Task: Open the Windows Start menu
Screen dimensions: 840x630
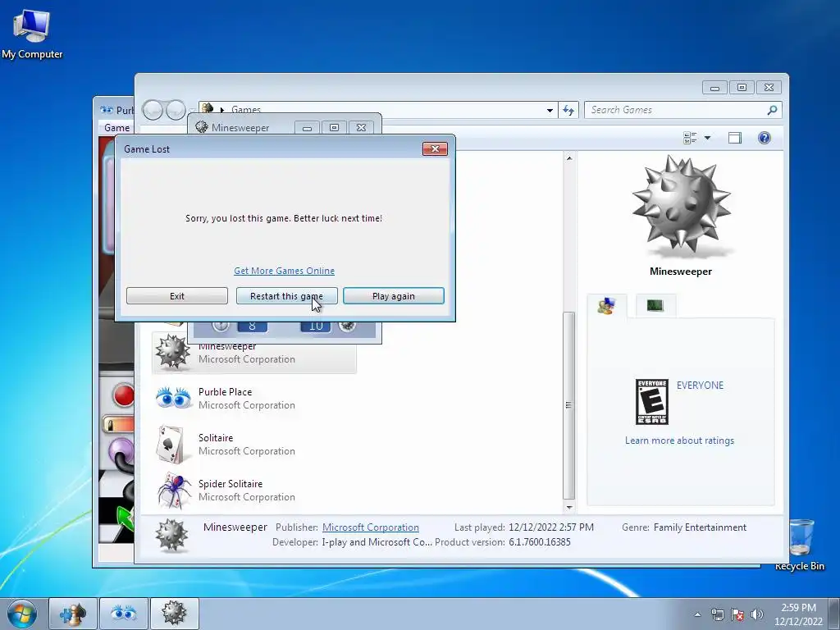Action: [22, 614]
